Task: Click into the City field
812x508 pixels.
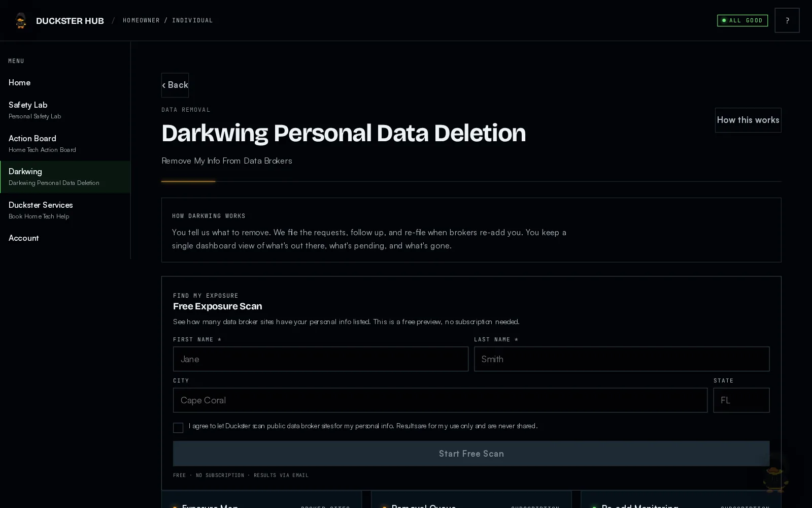Action: click(440, 400)
